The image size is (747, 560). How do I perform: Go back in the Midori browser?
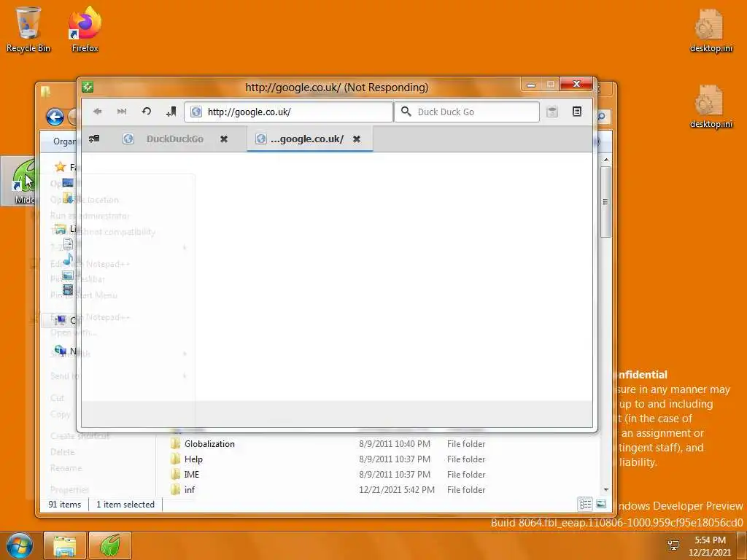point(97,112)
